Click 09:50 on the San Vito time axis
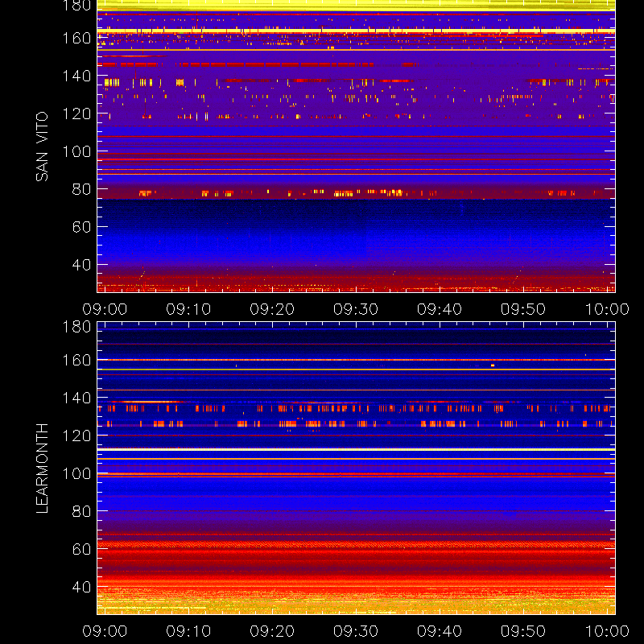Screen dimensions: 644x644 pos(523,309)
